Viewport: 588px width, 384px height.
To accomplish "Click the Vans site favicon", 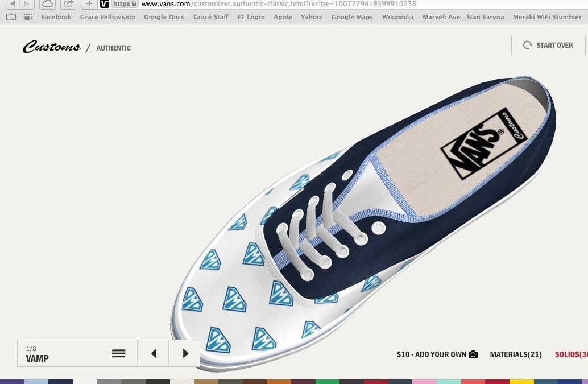I will click(x=105, y=4).
